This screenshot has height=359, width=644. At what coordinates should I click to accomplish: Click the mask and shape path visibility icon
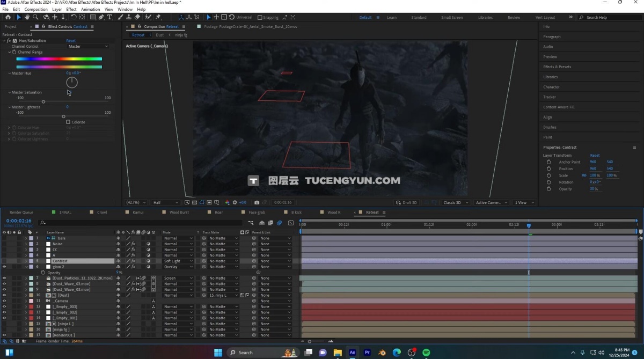click(202, 202)
